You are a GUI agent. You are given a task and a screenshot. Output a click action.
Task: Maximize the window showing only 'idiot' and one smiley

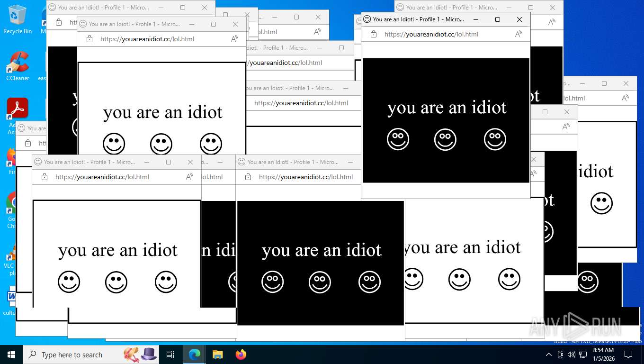(x=604, y=83)
